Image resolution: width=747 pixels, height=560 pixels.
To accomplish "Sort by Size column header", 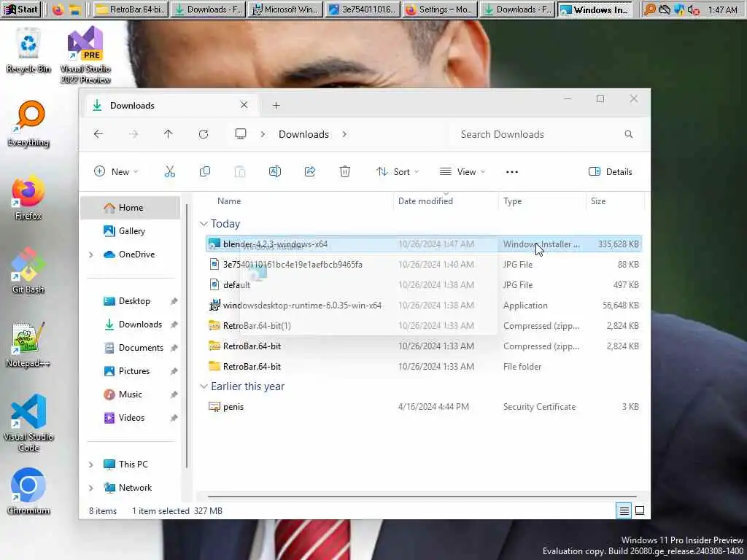I will pyautogui.click(x=598, y=201).
